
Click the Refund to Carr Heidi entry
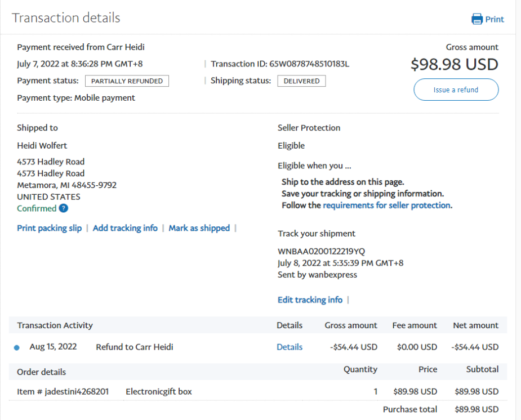coord(135,347)
